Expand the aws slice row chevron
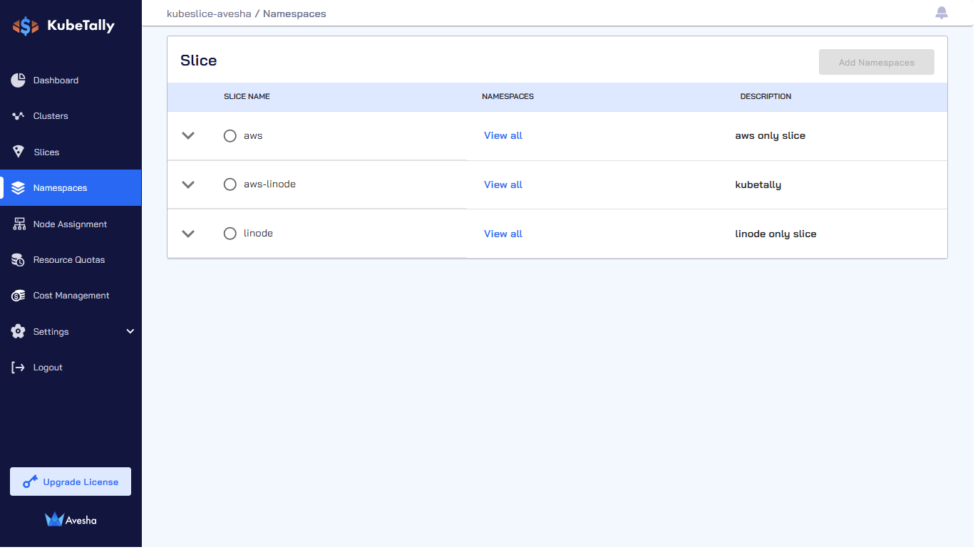980x557 pixels. pos(188,136)
